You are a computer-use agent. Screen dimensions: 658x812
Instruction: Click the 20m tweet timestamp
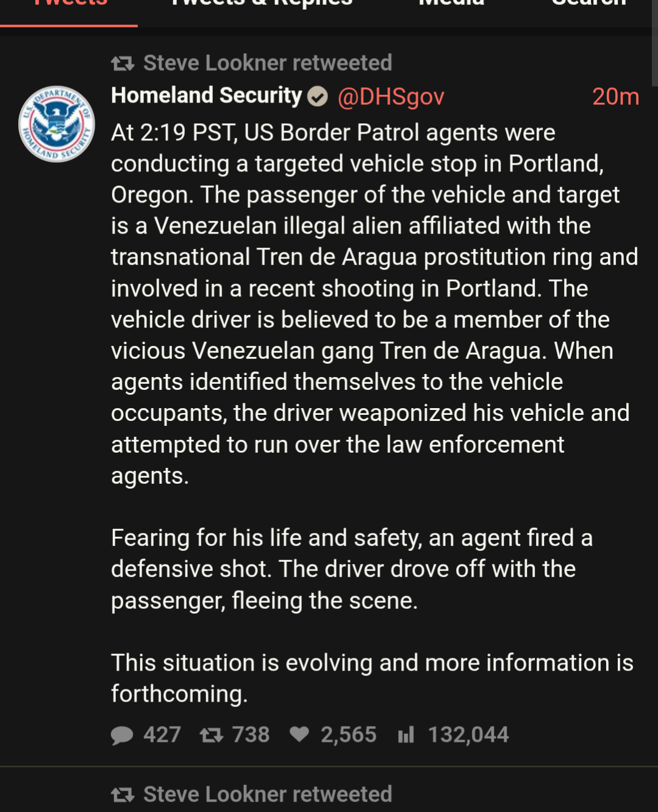point(615,96)
